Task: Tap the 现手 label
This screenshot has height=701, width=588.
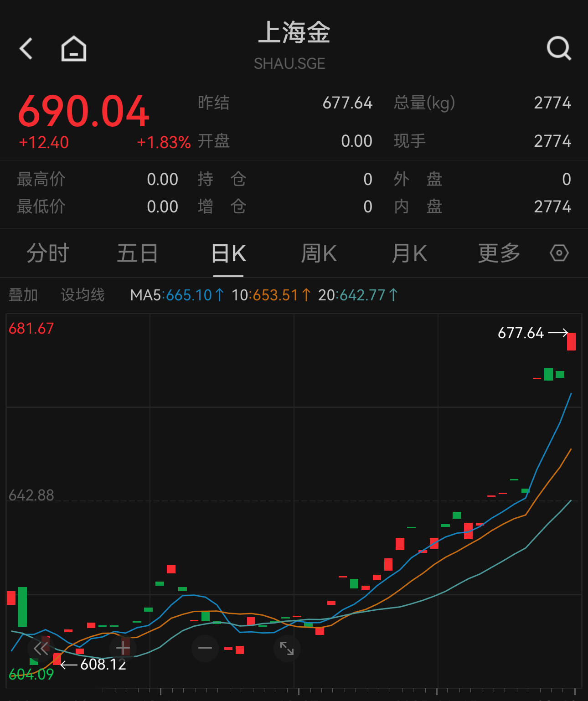Action: pyautogui.click(x=409, y=141)
